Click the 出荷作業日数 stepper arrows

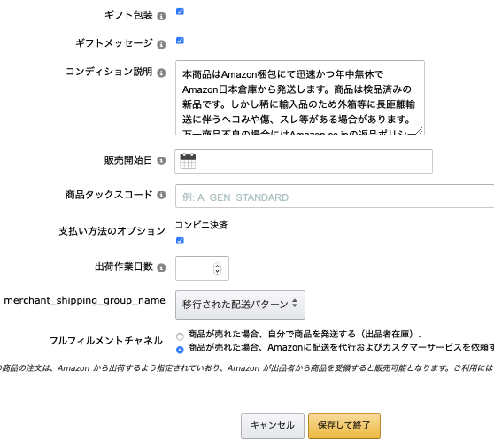tap(217, 268)
